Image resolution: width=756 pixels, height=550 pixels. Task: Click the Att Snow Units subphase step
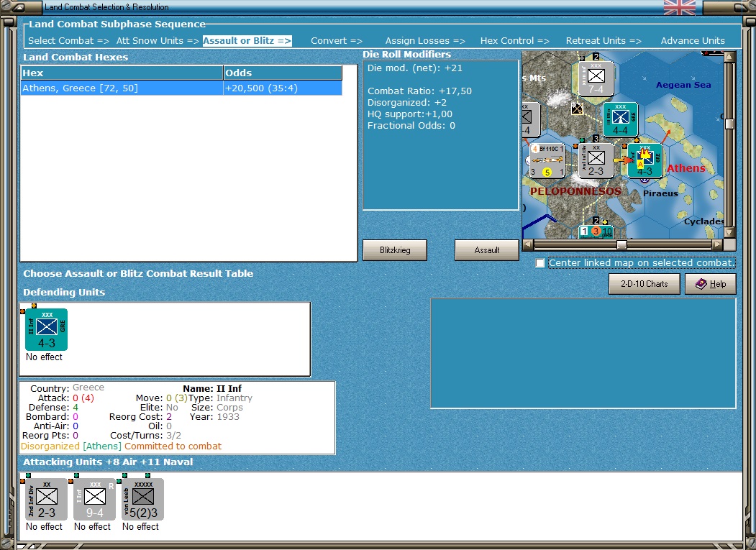(158, 41)
